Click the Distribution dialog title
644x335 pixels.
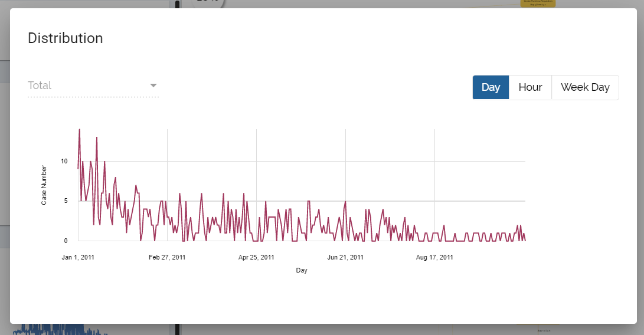66,38
